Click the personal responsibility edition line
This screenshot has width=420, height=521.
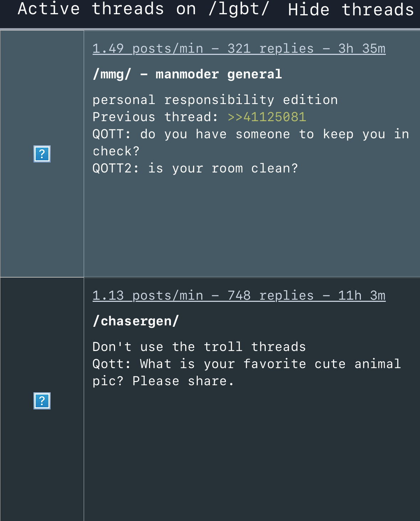click(x=215, y=100)
